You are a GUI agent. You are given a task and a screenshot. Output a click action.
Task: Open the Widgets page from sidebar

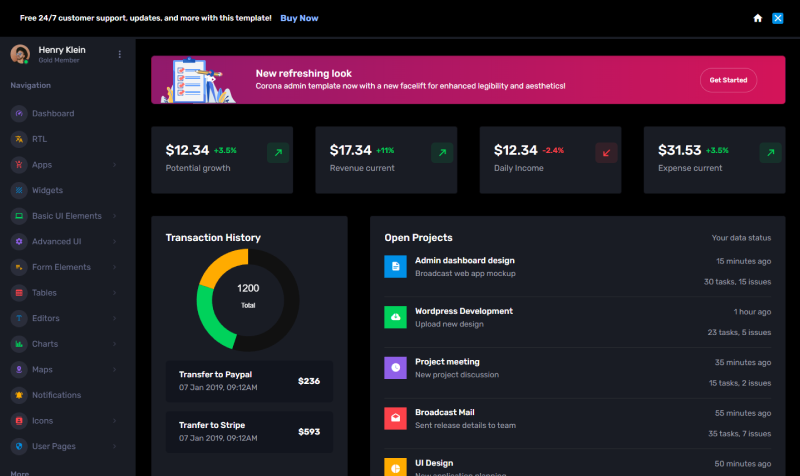(x=47, y=190)
